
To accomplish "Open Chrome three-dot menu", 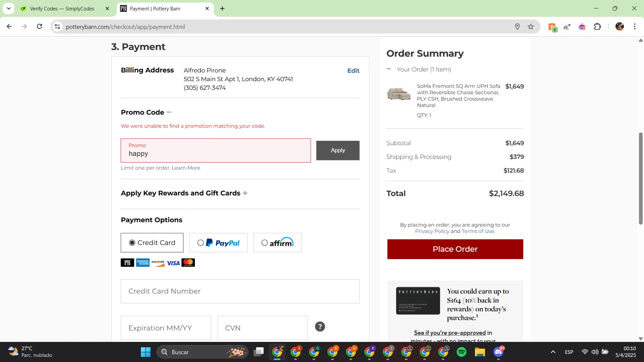I will click(635, 27).
